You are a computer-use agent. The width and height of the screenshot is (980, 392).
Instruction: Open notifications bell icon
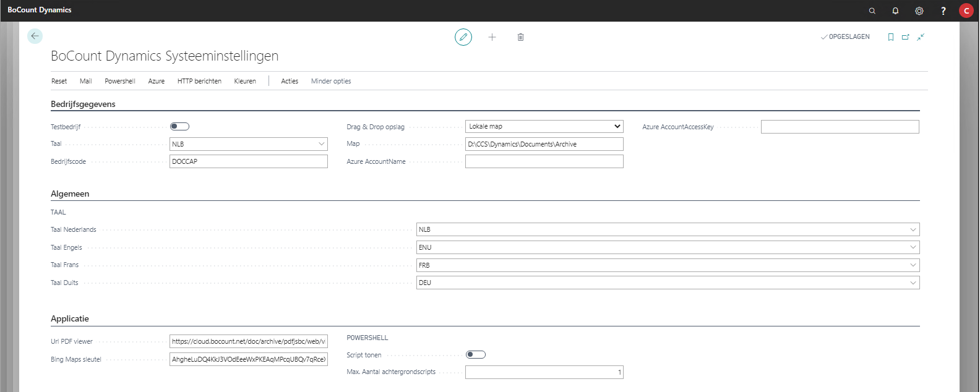pos(895,11)
